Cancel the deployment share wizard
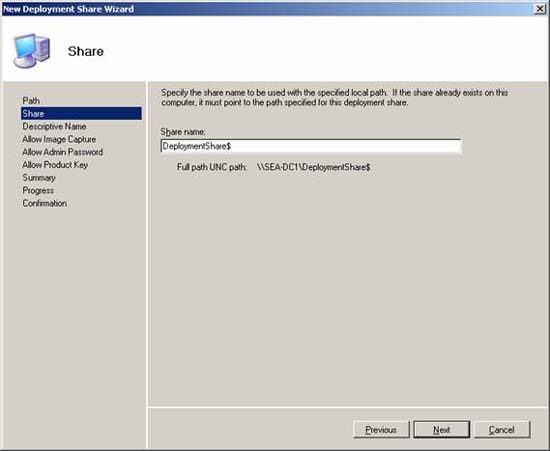This screenshot has height=451, width=550. (502, 430)
